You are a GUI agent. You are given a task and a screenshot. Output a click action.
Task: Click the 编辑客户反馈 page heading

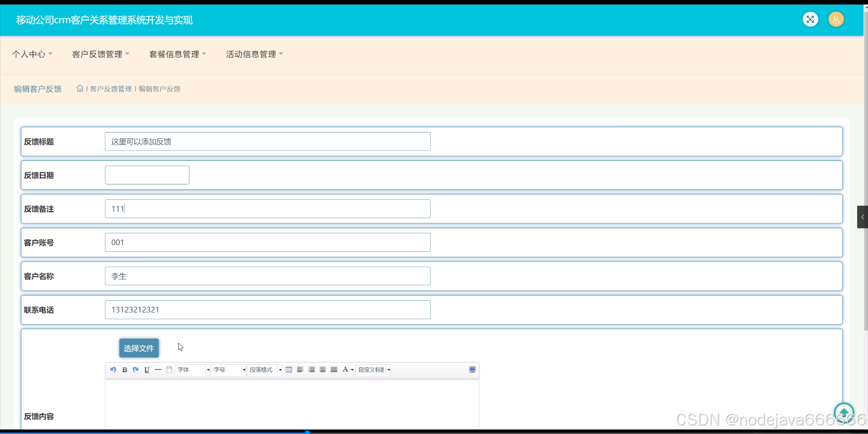(x=38, y=89)
